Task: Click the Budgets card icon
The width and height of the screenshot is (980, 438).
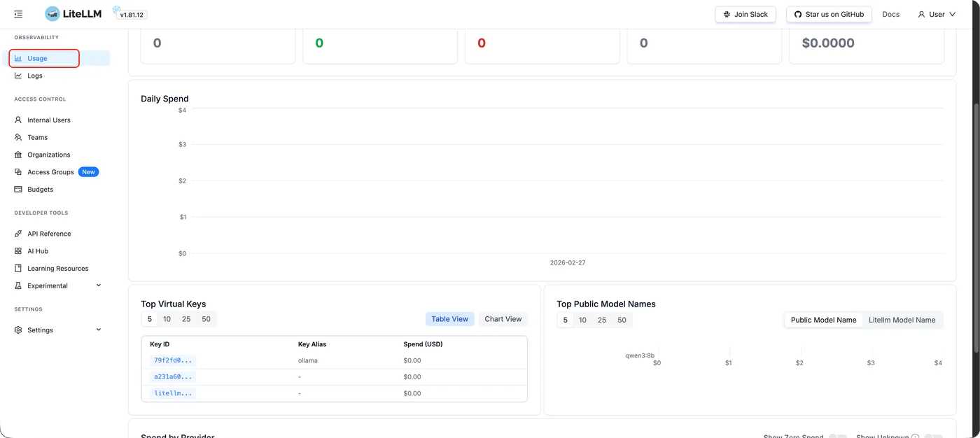Action: (18, 190)
